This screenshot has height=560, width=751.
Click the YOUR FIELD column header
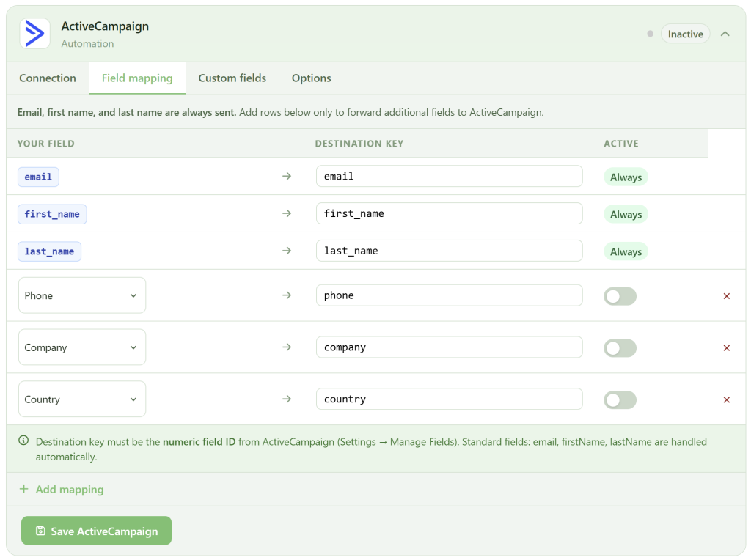(x=46, y=144)
